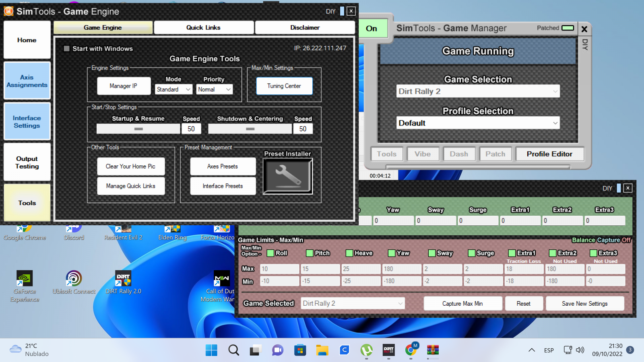Open the blue C app on taskbar

point(344,350)
